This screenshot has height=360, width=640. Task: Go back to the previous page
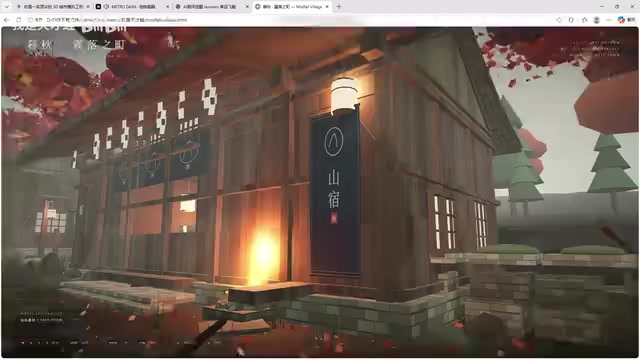pos(7,20)
